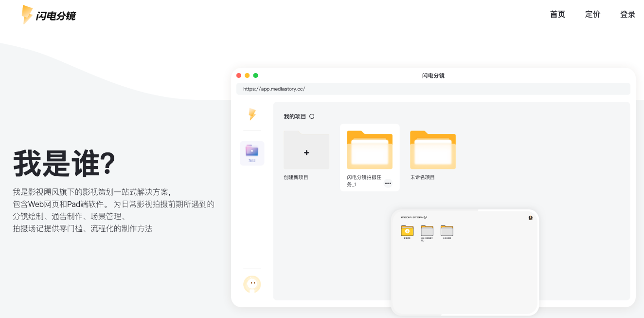Screen dimensions: 644x318
Task: Open the 未命名项目 folder
Action: (x=432, y=150)
